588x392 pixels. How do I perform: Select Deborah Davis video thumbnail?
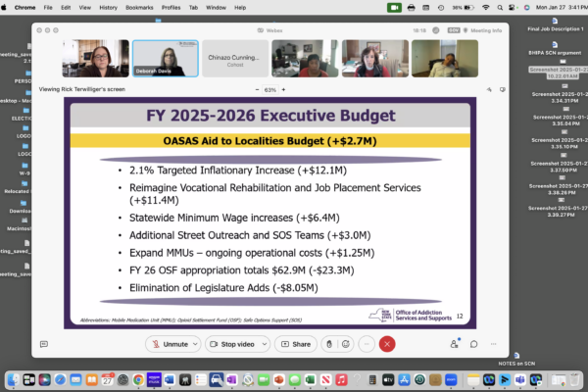166,59
